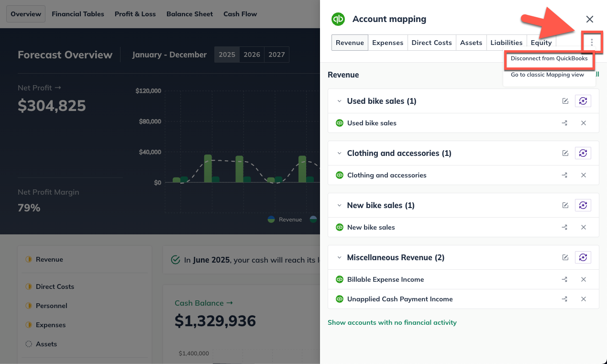Image resolution: width=607 pixels, height=364 pixels.
Task: Show accounts with no financial activity
Action: point(392,322)
